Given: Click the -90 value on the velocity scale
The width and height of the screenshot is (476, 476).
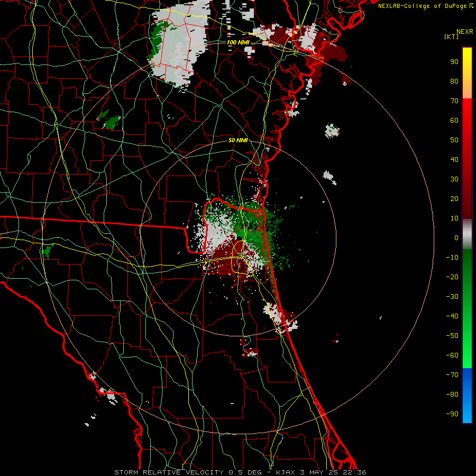Looking at the screenshot, I should [452, 414].
